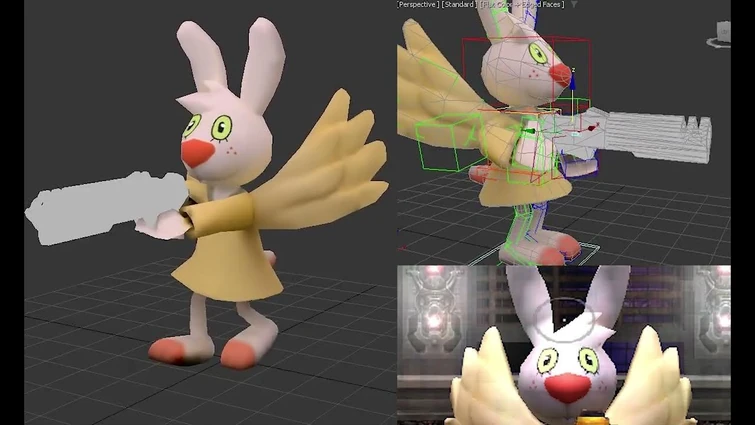Click the blue Z-axis gizmo arrow
Screen dimensions: 755x425
pyautogui.click(x=573, y=79)
